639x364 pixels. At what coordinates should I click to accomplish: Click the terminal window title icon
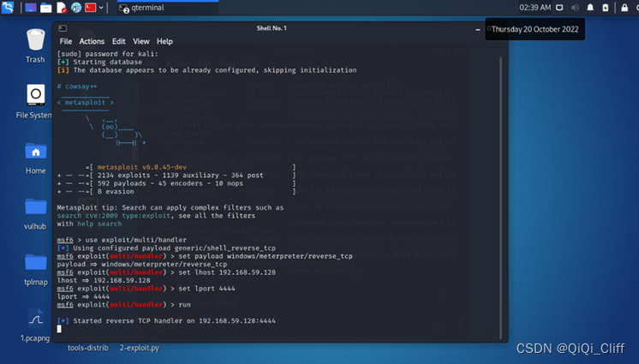tap(63, 28)
